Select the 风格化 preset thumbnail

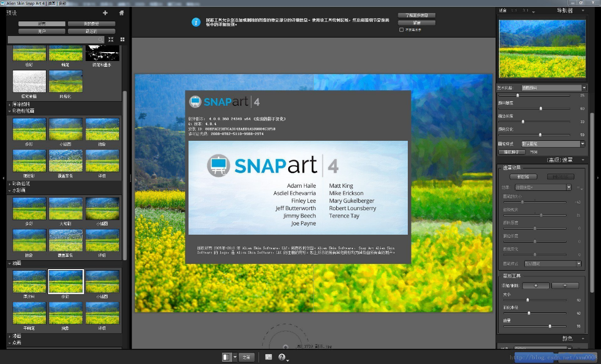pyautogui.click(x=66, y=82)
